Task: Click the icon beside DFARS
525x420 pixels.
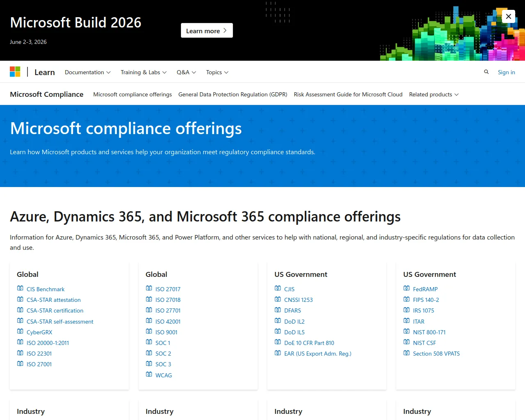Action: 278,310
